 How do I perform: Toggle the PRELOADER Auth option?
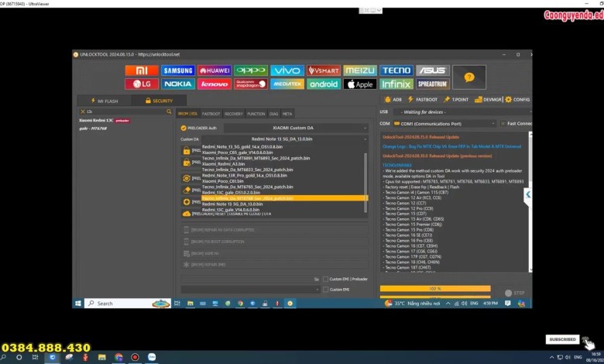[x=184, y=128]
